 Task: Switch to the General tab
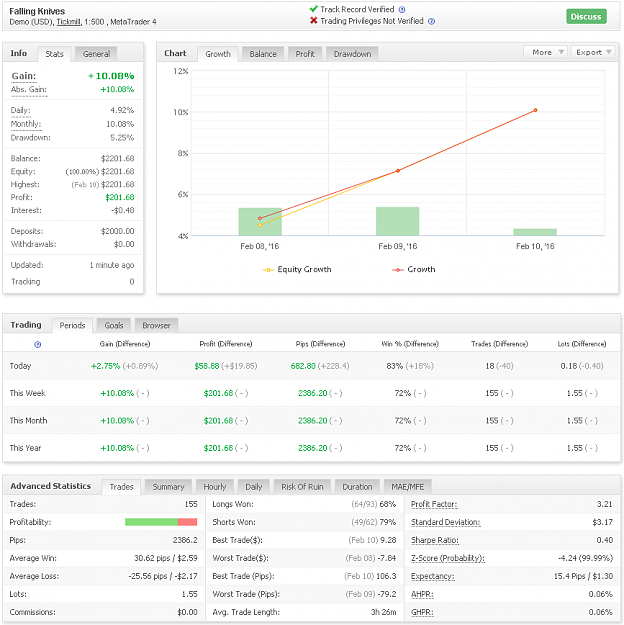click(x=96, y=54)
